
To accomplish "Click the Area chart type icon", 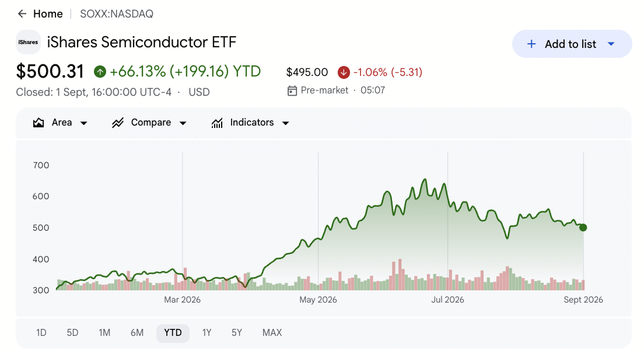I will point(38,123).
